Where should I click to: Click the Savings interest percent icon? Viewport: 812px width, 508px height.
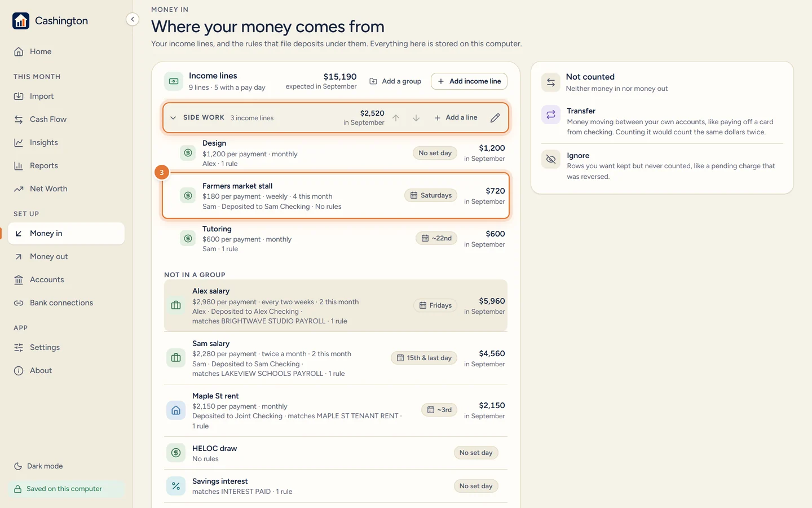tap(176, 486)
